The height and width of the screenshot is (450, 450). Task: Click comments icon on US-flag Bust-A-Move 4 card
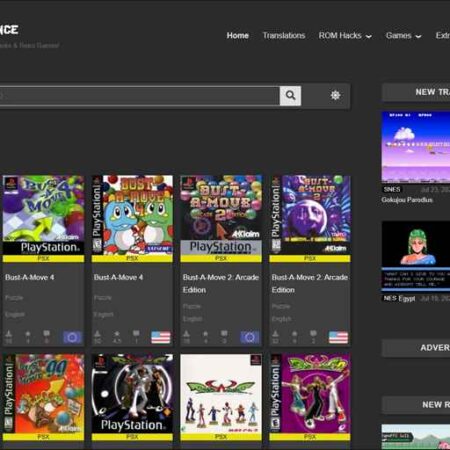(x=136, y=333)
